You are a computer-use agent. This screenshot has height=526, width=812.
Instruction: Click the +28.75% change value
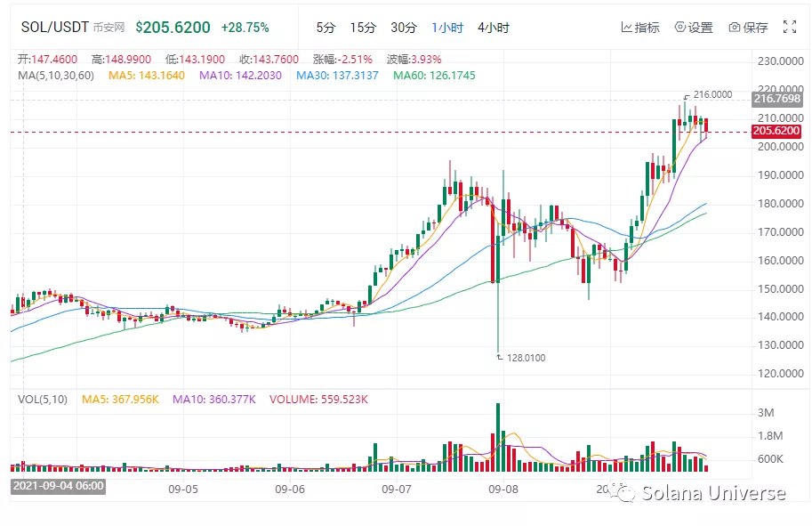point(245,28)
